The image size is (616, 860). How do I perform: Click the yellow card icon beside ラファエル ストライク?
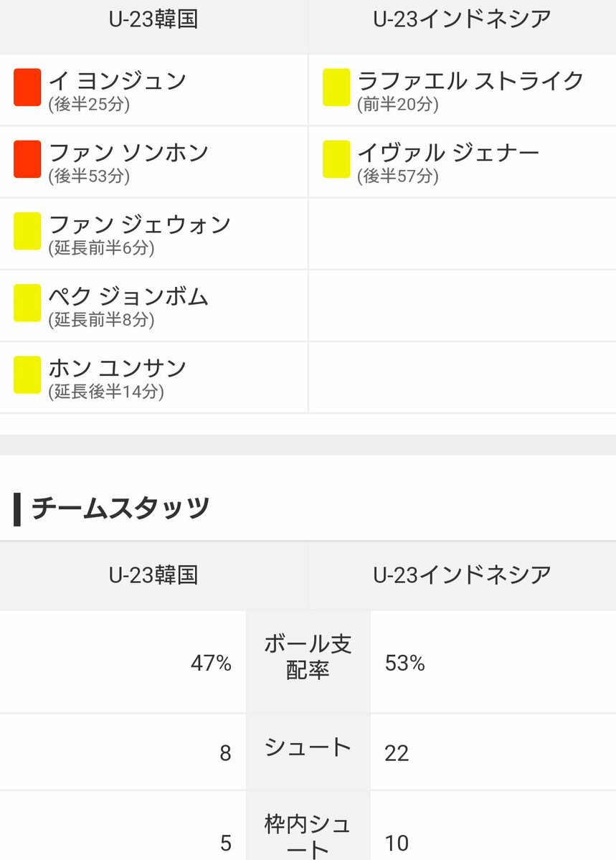click(x=336, y=88)
